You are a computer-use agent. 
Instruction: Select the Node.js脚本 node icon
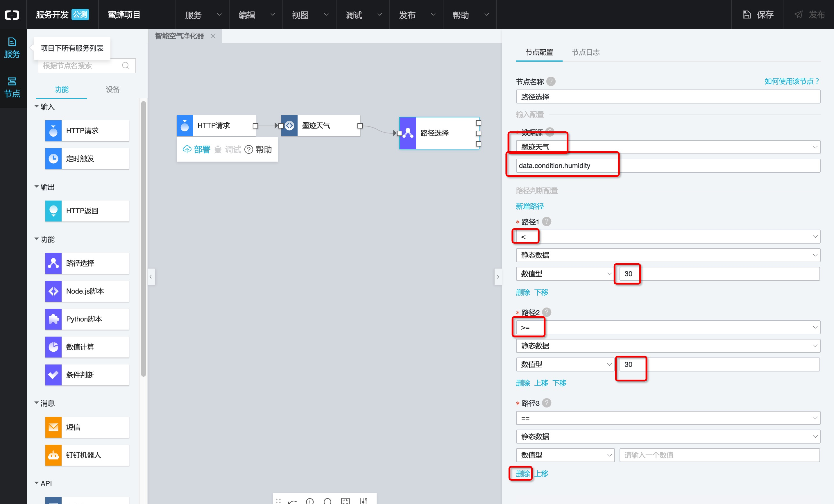[53, 291]
